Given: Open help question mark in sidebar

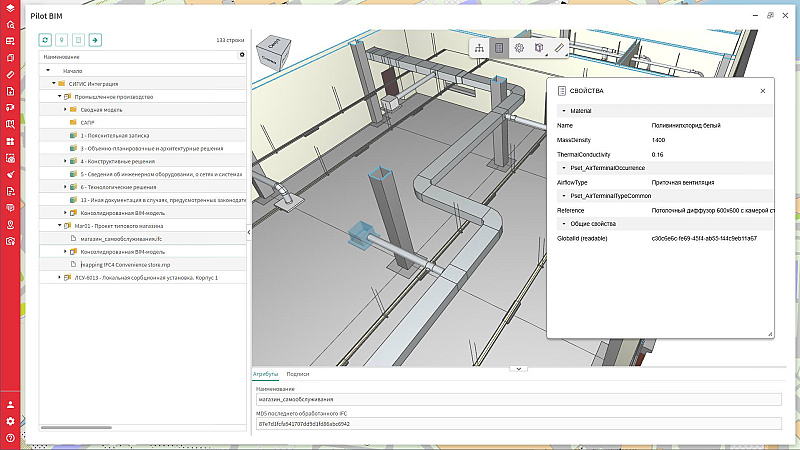Looking at the screenshot, I should pyautogui.click(x=10, y=437).
